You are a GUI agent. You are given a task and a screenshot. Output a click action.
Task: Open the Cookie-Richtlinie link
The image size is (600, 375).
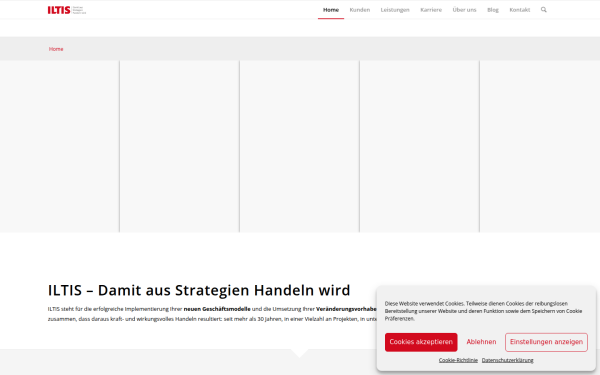coord(458,360)
